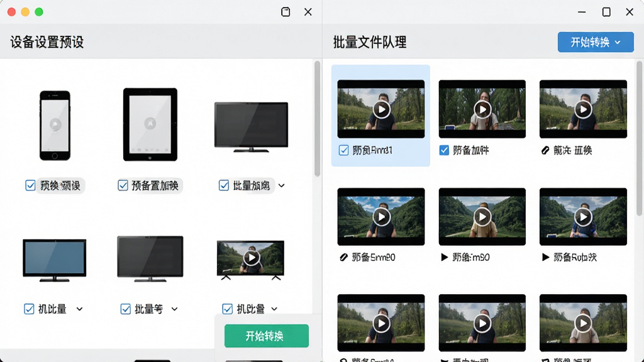644x362 pixels.
Task: Toggle checkbox under the blue-screen monitor
Action: [x=29, y=309]
